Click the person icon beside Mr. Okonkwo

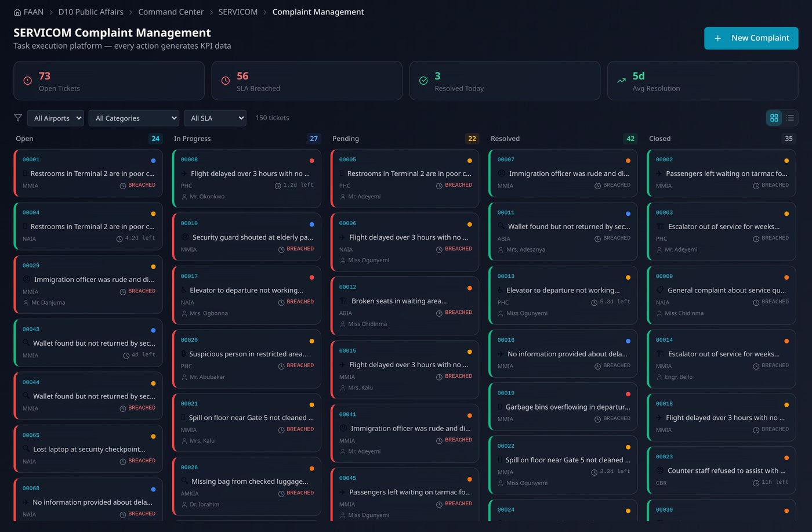(x=184, y=197)
